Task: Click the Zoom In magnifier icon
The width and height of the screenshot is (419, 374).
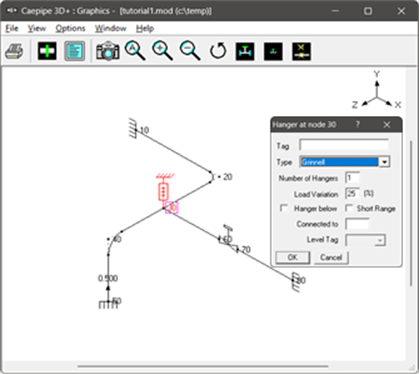Action: coord(162,51)
